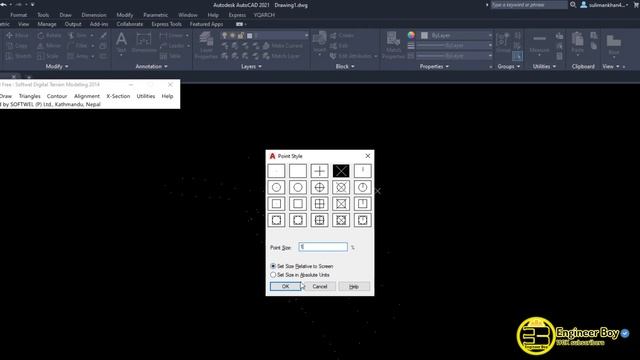The image size is (640, 360).
Task: Switch to the Manage ribbon tab
Action: click(47, 24)
